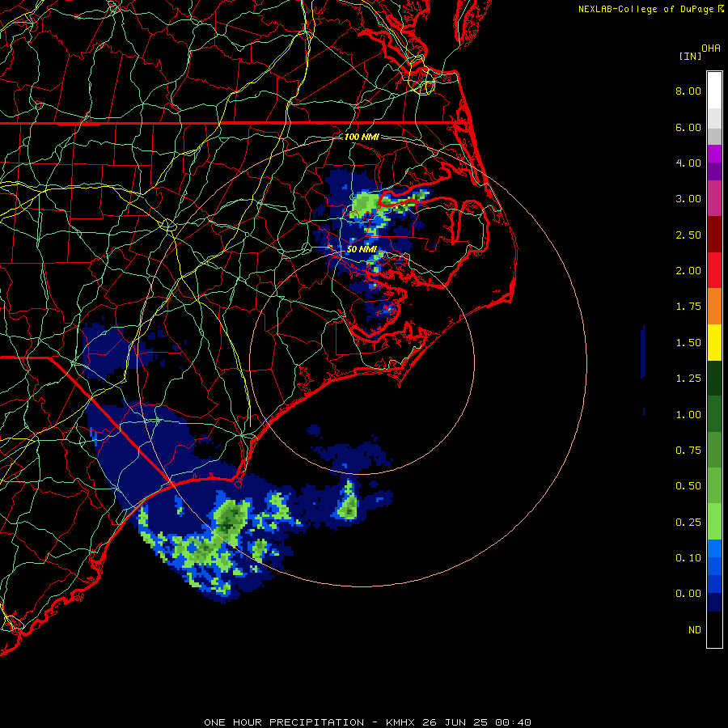The image size is (728, 728).
Task: Click the 1.50 legend value
Action: (x=688, y=343)
